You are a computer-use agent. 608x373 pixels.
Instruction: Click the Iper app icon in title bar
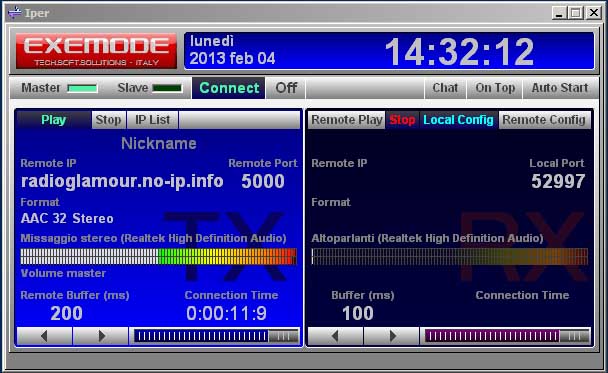[15, 13]
